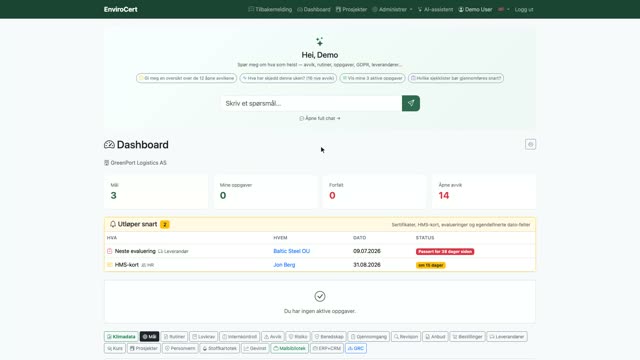
Task: Open the Gevinst module
Action: 255,348
